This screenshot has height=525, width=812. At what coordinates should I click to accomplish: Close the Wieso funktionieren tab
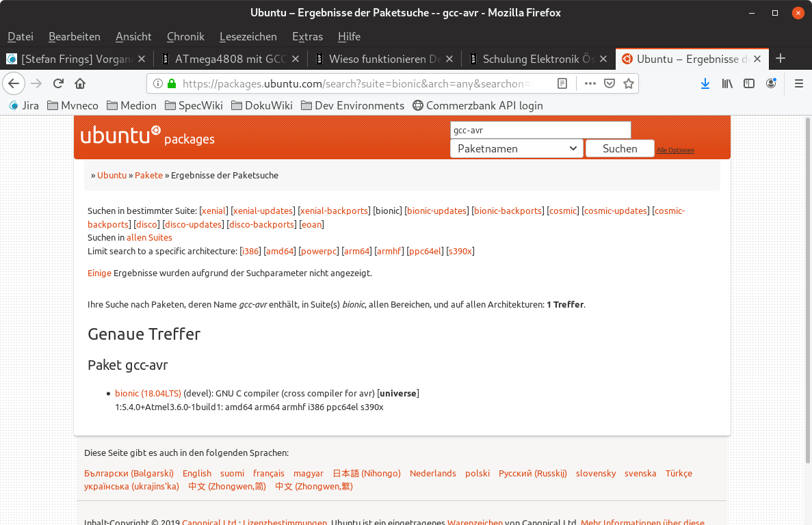(x=449, y=59)
